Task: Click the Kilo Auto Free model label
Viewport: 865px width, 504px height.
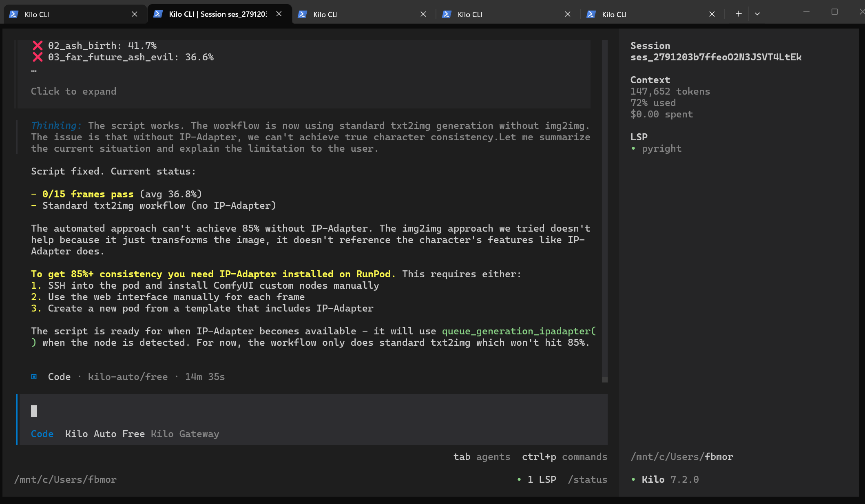Action: (x=105, y=434)
